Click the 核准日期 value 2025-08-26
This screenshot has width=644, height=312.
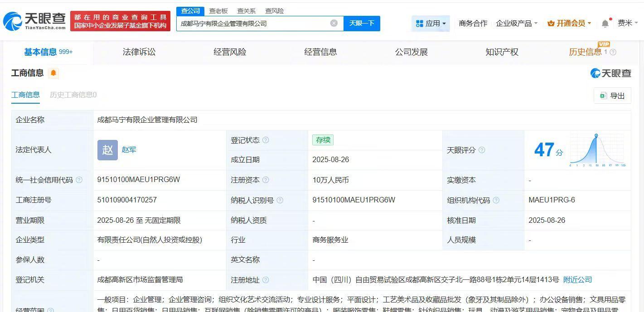point(547,220)
